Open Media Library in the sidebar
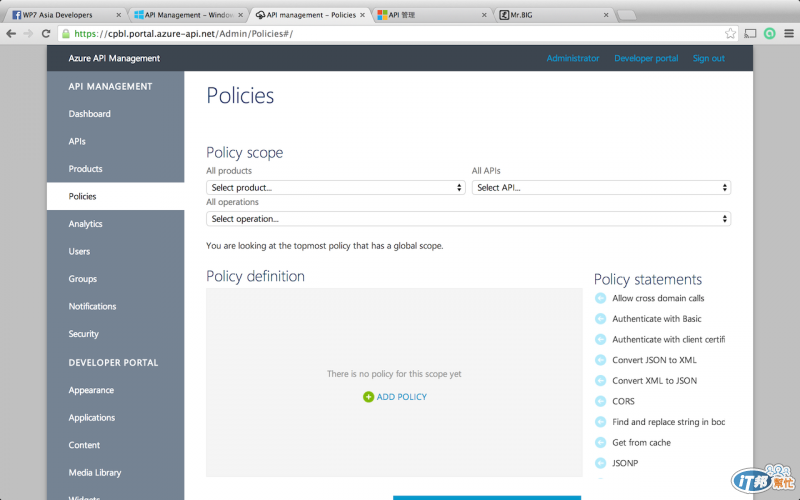Image resolution: width=800 pixels, height=500 pixels. point(95,473)
